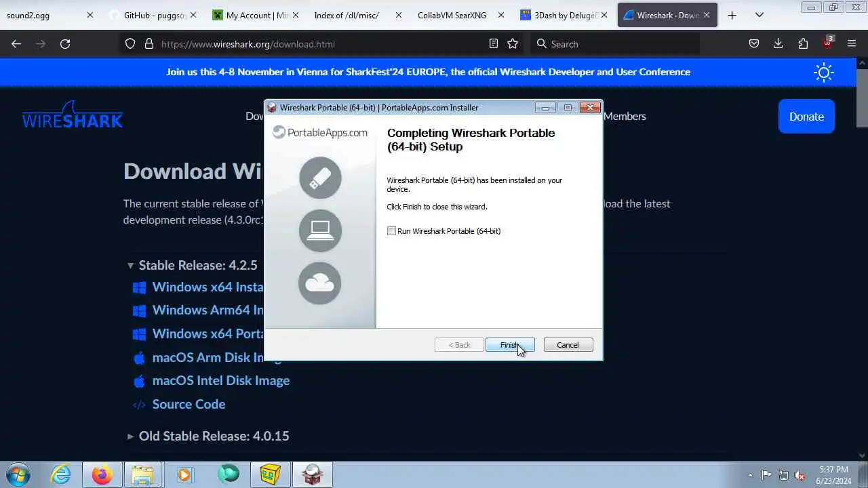Viewport: 868px width, 488px height.
Task: Open a new browser tab with plus button
Action: tap(732, 15)
